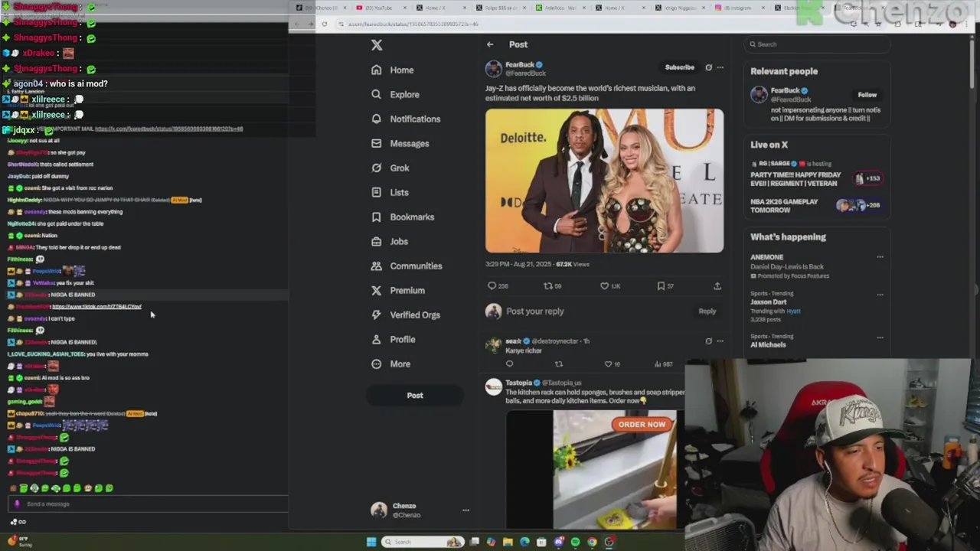Open Chenzo account switcher menu

[420, 510]
